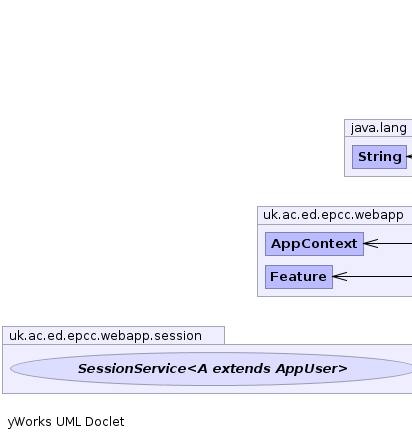The height and width of the screenshot is (439, 412).
Task: Select the uk.ac.ed.epcc.webapp package tab
Action: [333, 215]
